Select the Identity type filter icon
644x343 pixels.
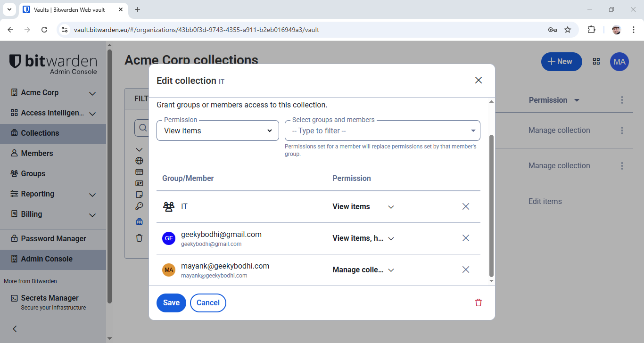pos(139,183)
